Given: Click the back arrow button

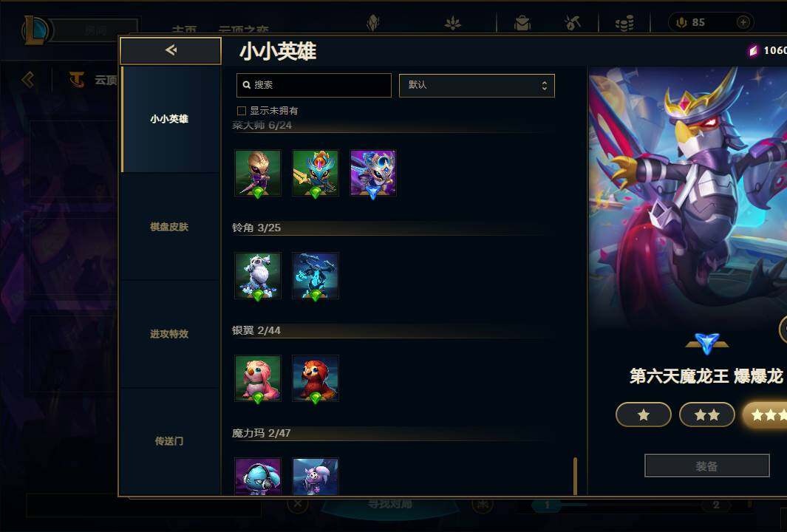Looking at the screenshot, I should coord(171,50).
